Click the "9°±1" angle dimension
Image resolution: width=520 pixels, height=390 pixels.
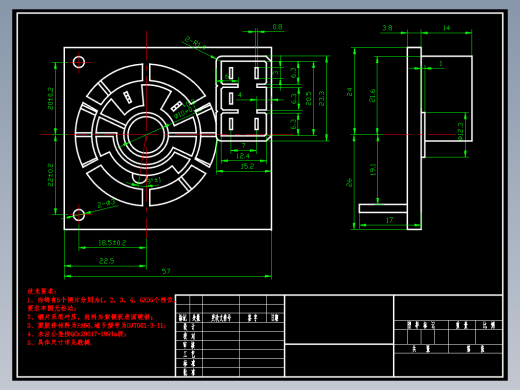click(154, 181)
